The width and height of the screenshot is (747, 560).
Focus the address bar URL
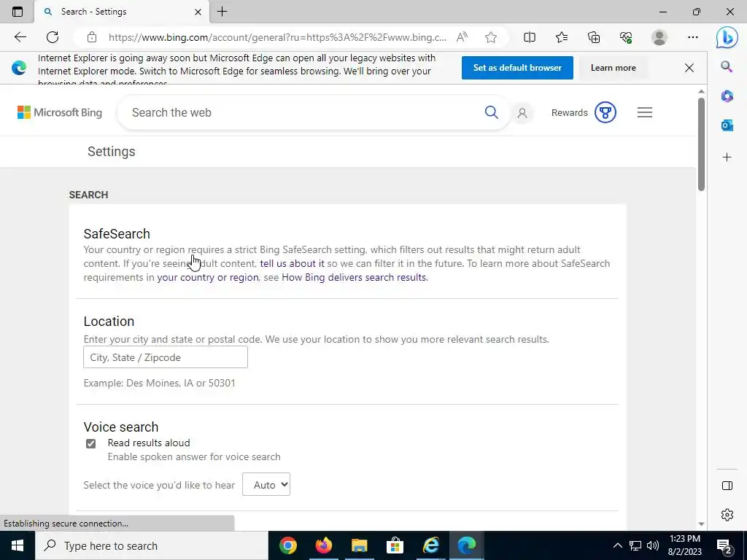pos(277,37)
